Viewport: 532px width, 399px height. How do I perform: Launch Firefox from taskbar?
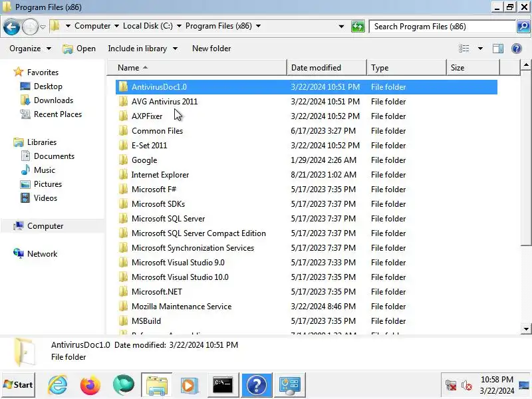click(x=90, y=385)
